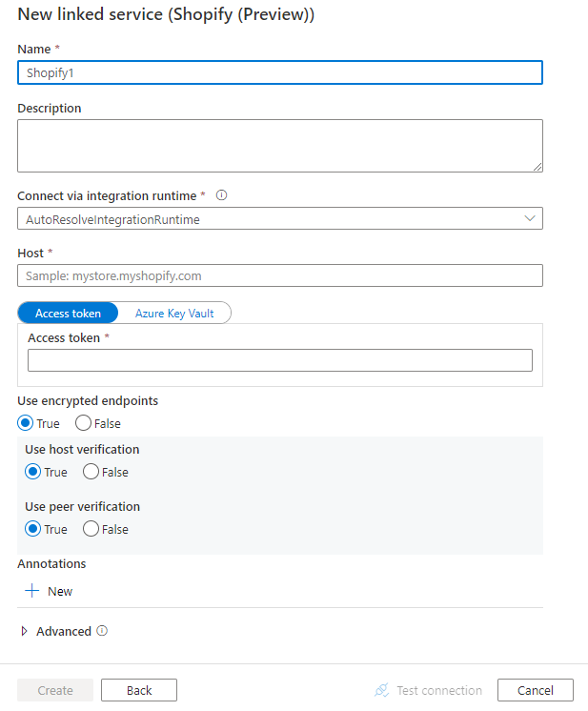Click inside the Description text area
Viewport: 588px width, 711px height.
[280, 146]
